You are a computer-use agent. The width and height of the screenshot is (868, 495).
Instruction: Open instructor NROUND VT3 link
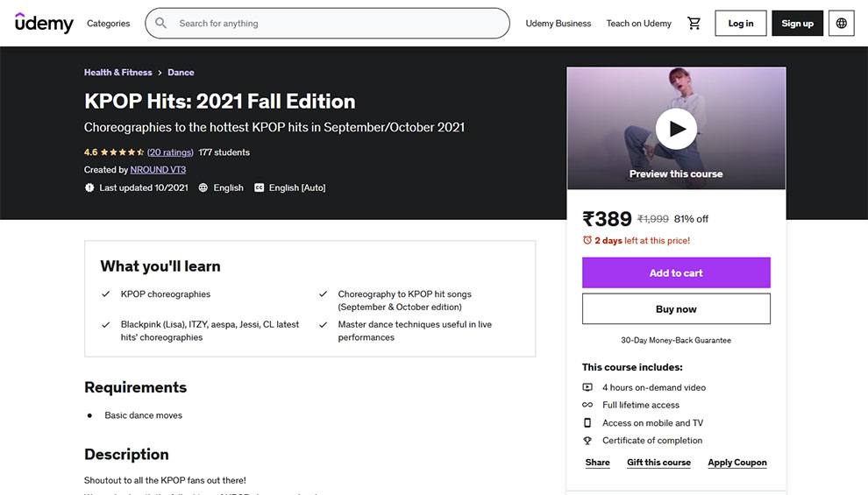159,170
